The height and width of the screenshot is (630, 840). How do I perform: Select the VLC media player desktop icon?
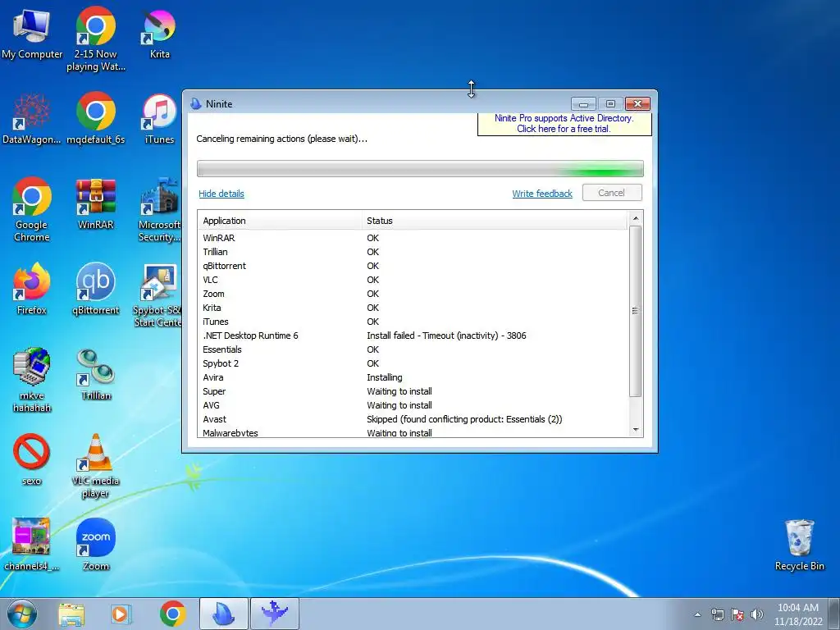click(x=95, y=466)
